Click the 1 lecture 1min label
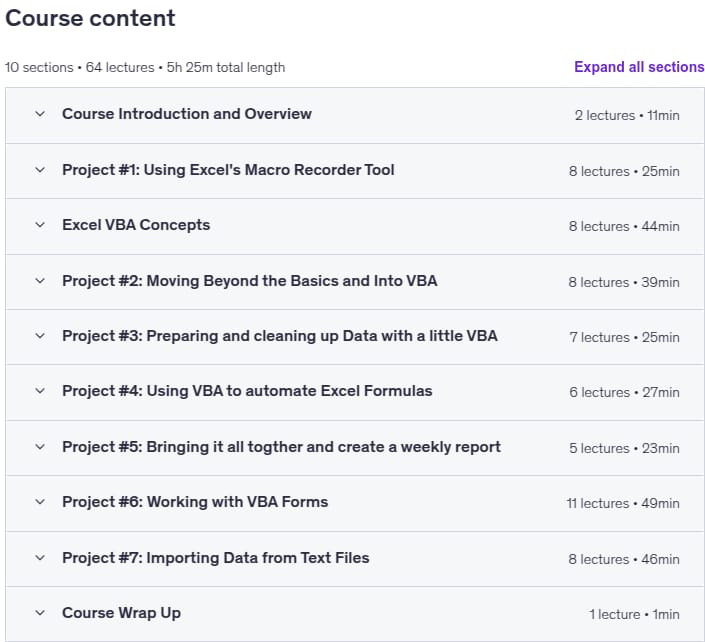 pyautogui.click(x=634, y=615)
